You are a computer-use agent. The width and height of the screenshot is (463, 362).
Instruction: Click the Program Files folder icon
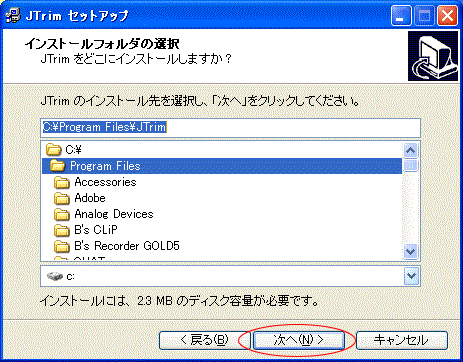click(57, 166)
